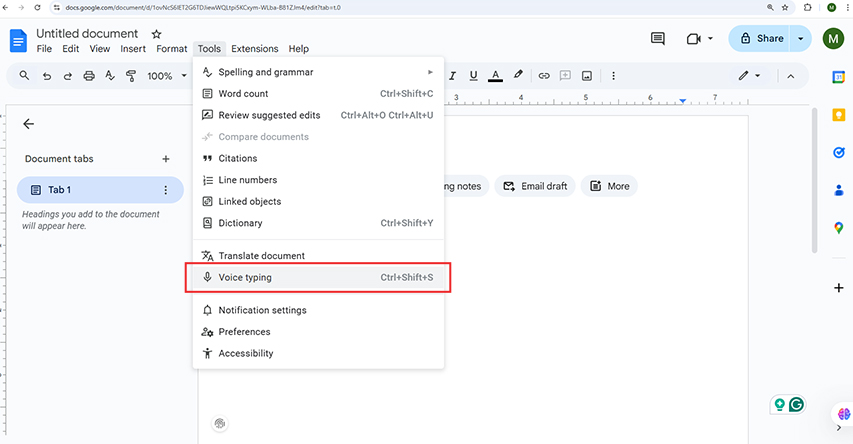Star the Untitled document

coord(157,34)
